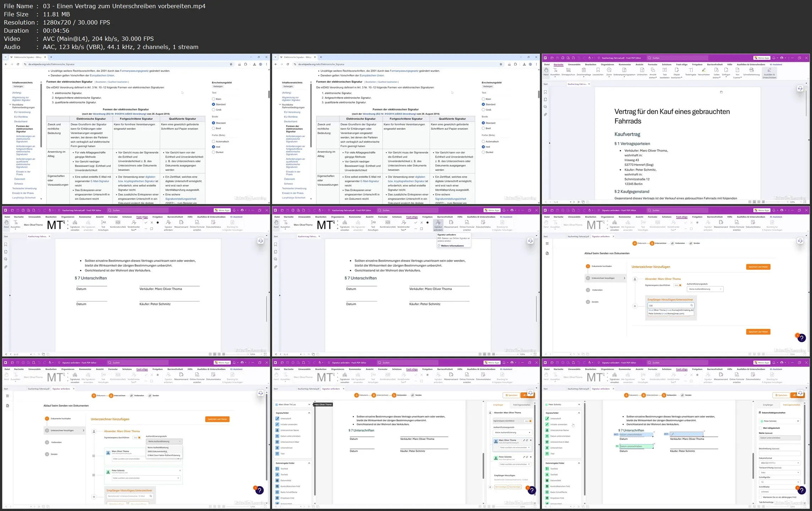Image resolution: width=812 pixels, height=511 pixels.
Task: Click the Seiten drehen rotate-pages tool
Action: tap(716, 73)
